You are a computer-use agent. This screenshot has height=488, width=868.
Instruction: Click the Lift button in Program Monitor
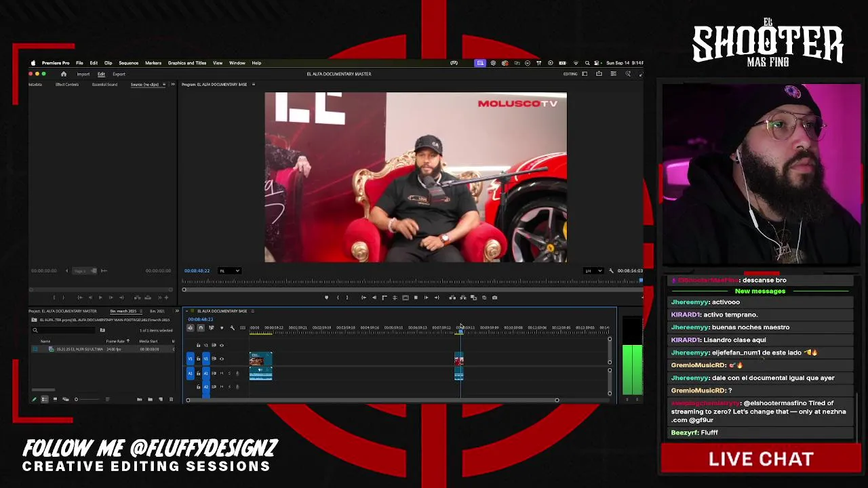pyautogui.click(x=452, y=298)
